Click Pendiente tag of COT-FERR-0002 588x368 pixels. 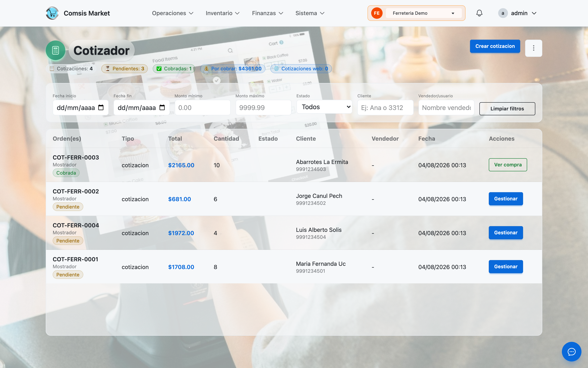pos(68,207)
